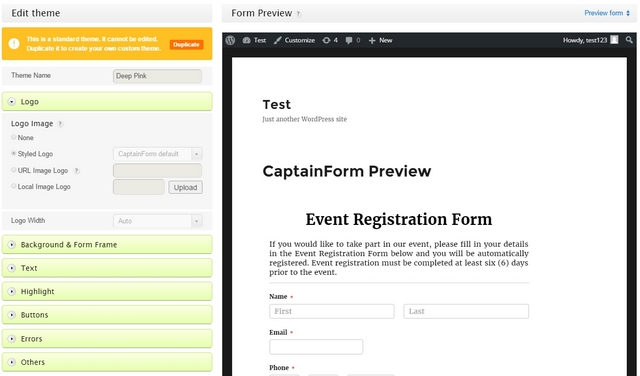The image size is (640, 376).
Task: Click the Upload button for local logo
Action: [x=185, y=187]
